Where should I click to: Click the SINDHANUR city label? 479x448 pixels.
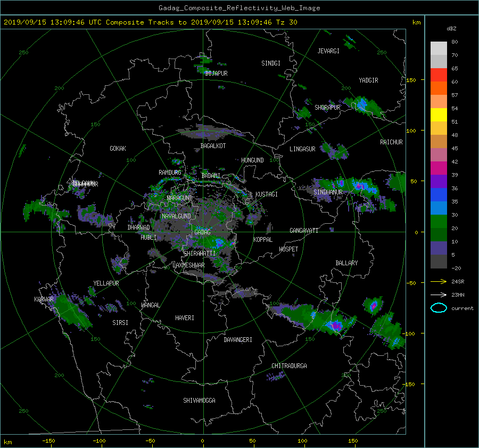point(328,192)
